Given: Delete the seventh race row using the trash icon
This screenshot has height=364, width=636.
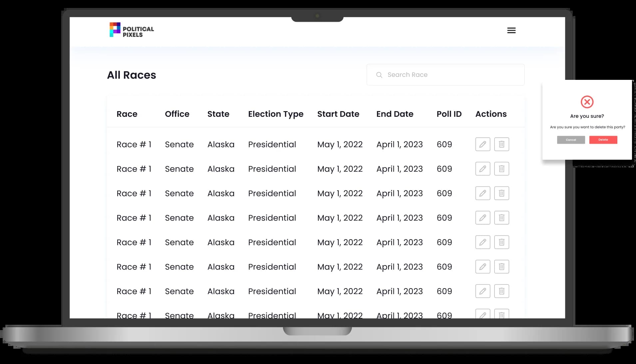Looking at the screenshot, I should 501,291.
